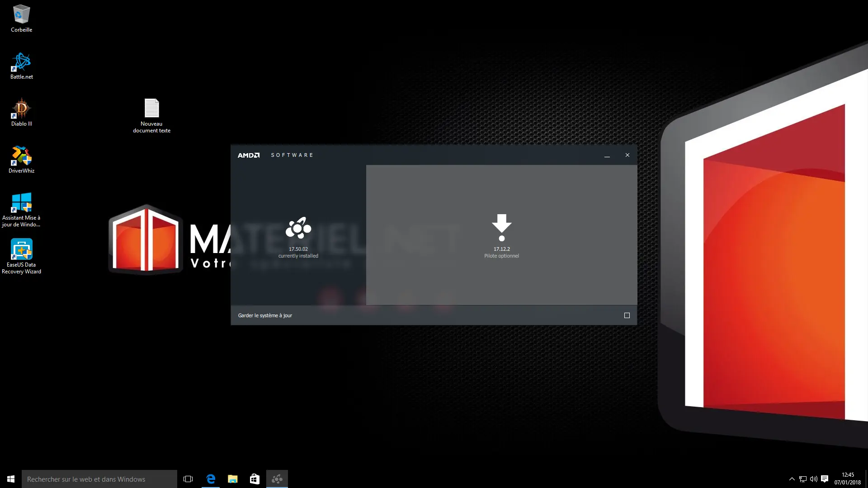This screenshot has height=488, width=868.
Task: Select Nouveau document texte file
Action: 151,116
